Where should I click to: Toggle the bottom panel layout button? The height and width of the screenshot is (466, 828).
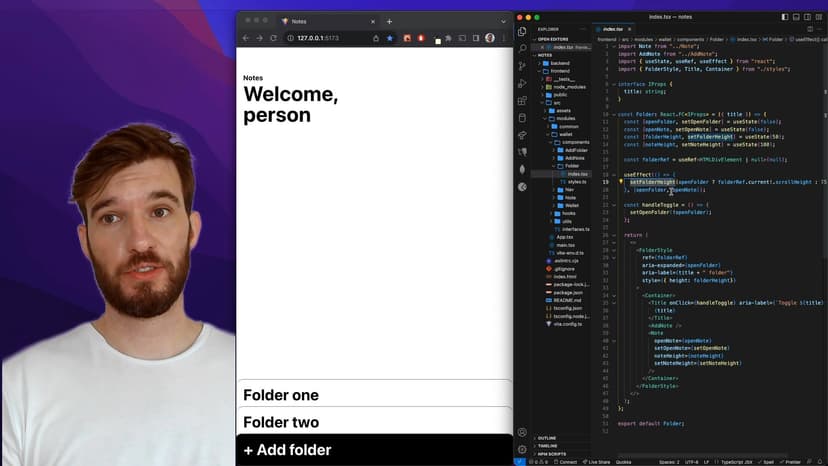[x=797, y=17]
